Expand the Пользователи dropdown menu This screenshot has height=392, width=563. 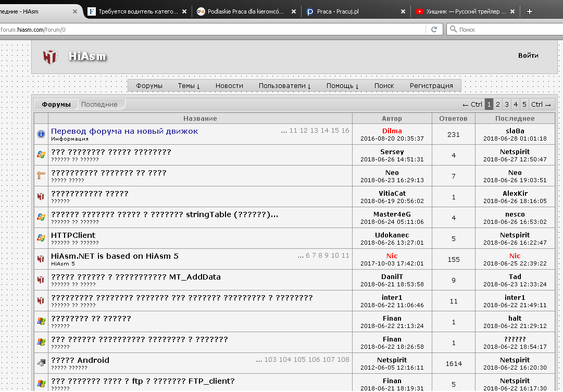(x=284, y=86)
